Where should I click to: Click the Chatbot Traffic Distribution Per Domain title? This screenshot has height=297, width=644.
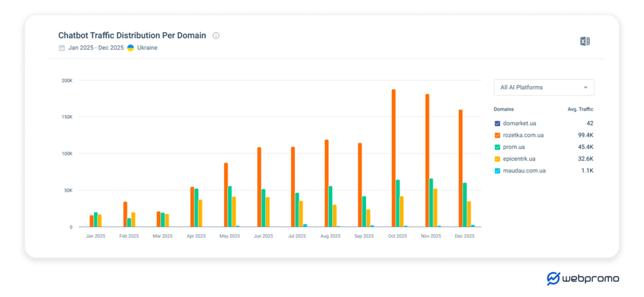(132, 35)
